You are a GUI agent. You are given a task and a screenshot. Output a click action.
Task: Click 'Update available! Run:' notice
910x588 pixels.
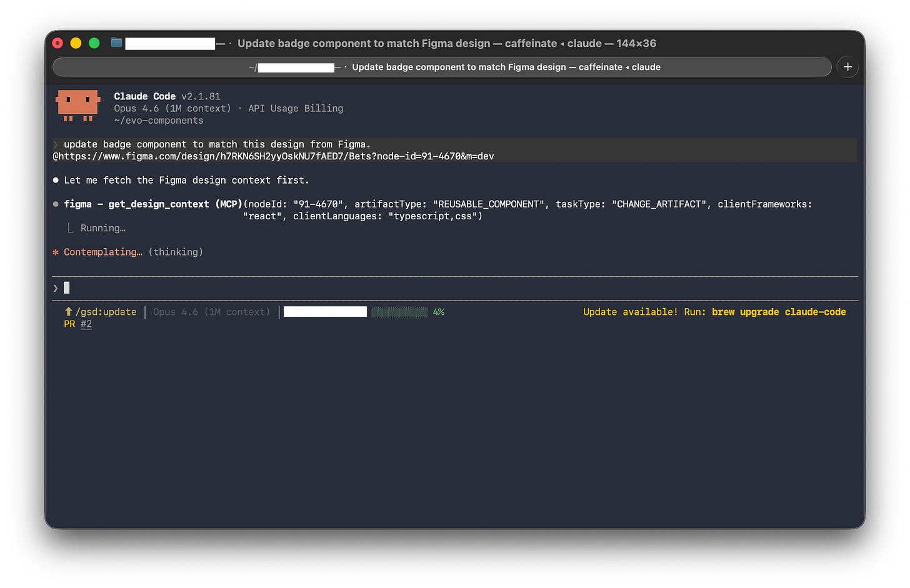click(x=644, y=312)
